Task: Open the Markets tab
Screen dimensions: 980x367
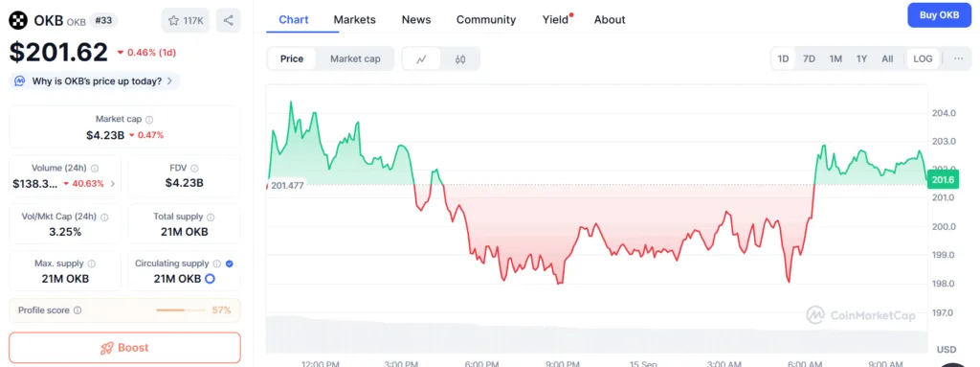Action: tap(354, 19)
